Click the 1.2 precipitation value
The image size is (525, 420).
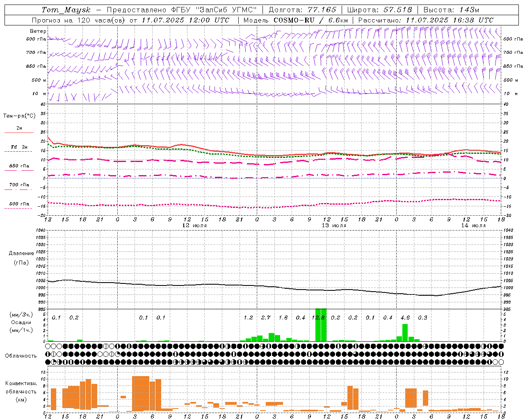pos(248,317)
